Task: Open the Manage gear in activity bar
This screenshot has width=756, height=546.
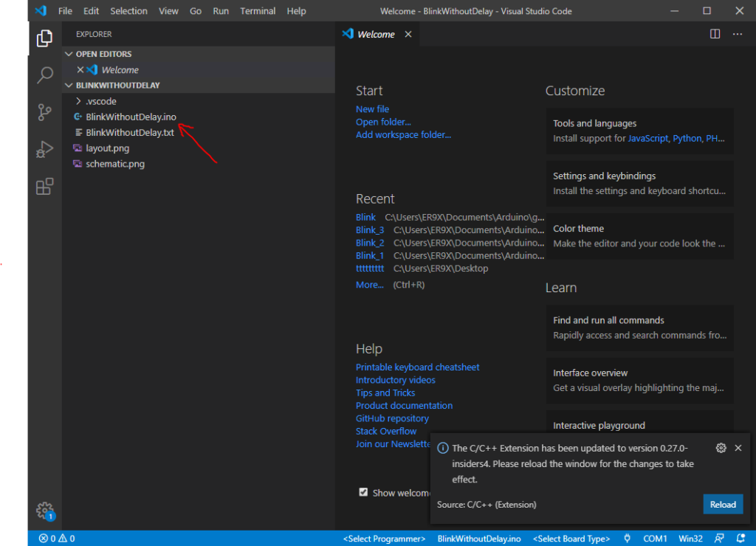Action: click(x=45, y=511)
